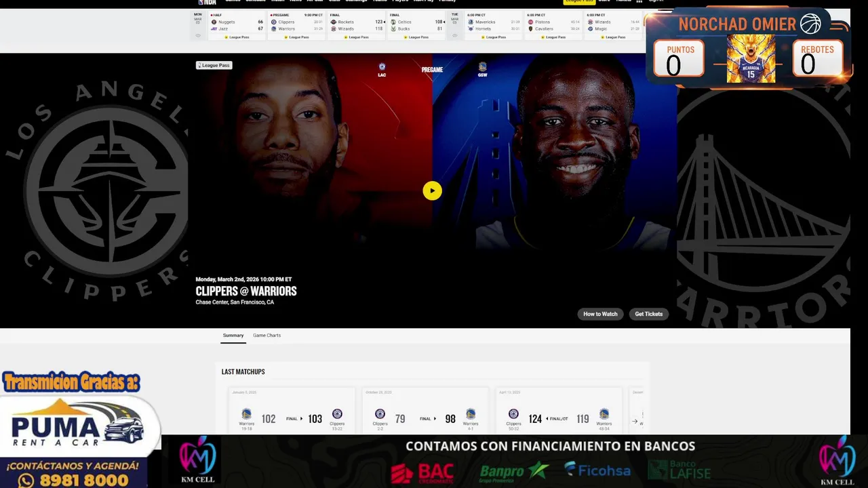Click the Jazz logo in the scoreboard
The width and height of the screenshot is (868, 488).
214,28
